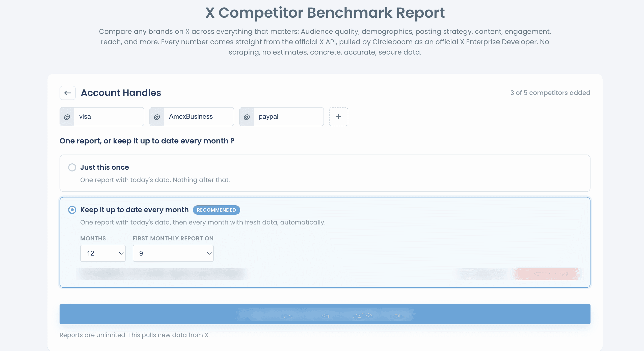Viewport: 644px width, 351px height.
Task: Open the First Monthly Report On dropdown
Action: [x=173, y=253]
